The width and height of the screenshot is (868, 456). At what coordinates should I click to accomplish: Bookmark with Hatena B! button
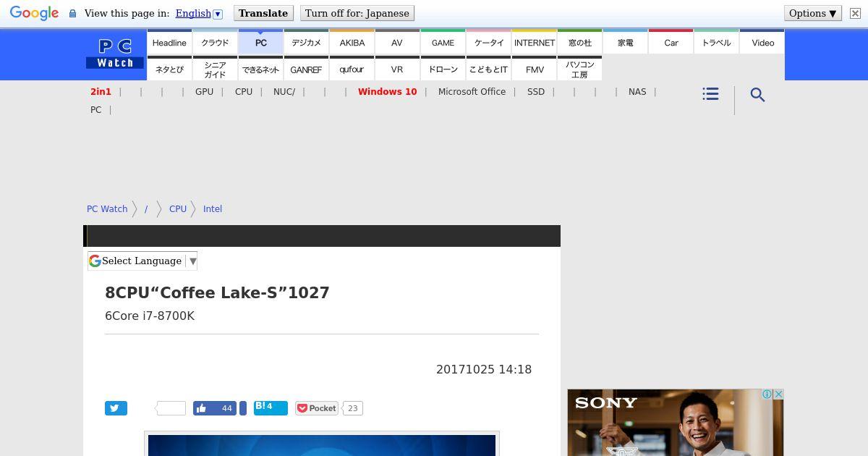(x=271, y=408)
